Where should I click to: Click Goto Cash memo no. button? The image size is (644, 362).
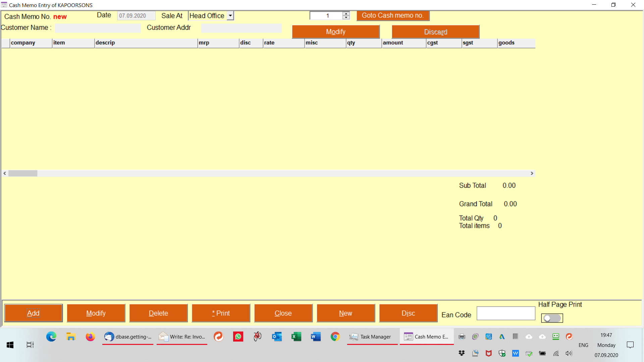(392, 15)
